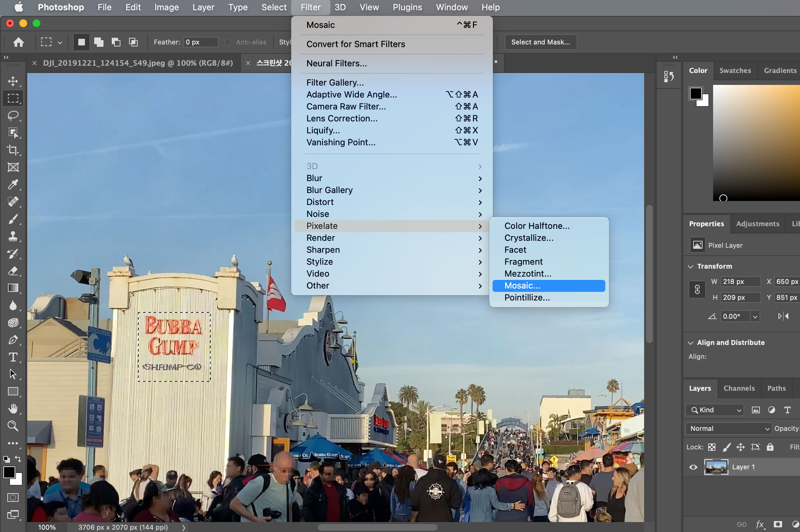Click the Feather input field
The width and height of the screenshot is (800, 532).
[x=201, y=42]
